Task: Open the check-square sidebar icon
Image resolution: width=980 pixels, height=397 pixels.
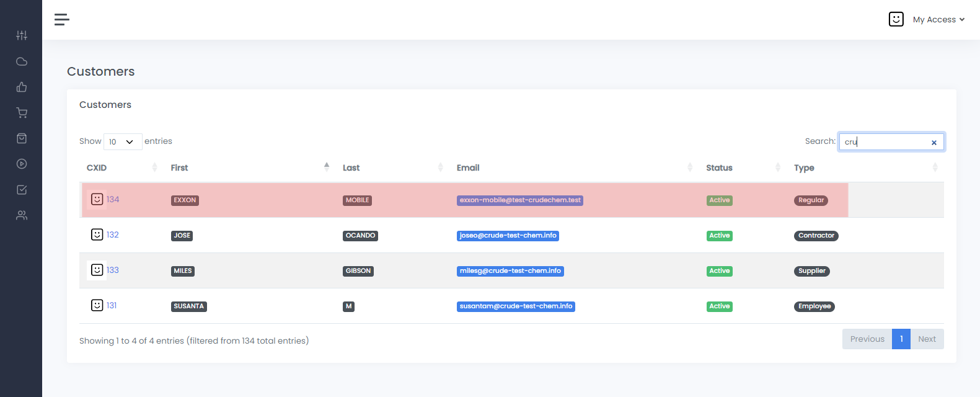Action: (x=22, y=190)
